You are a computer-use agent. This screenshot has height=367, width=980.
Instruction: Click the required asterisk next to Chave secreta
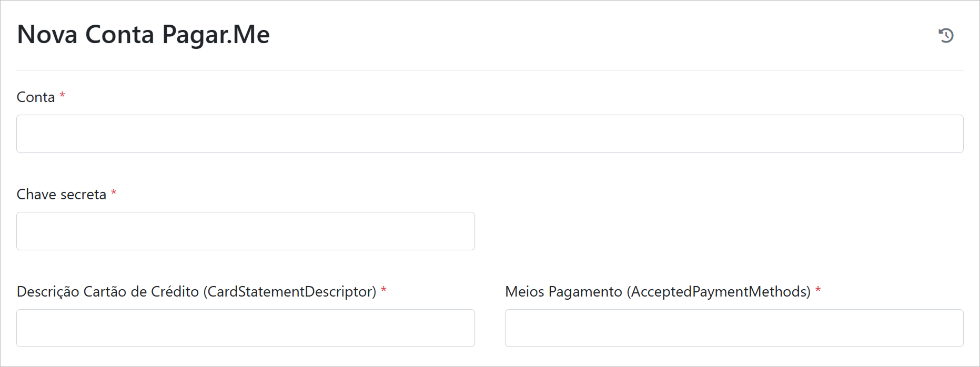(x=114, y=193)
